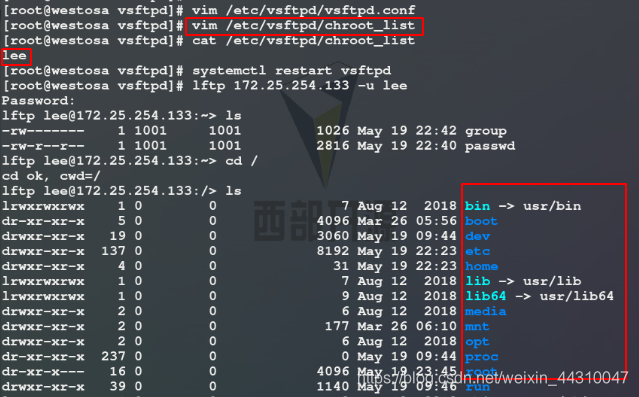Select the 'media' directory name
This screenshot has height=397, width=639.
pyautogui.click(x=485, y=311)
